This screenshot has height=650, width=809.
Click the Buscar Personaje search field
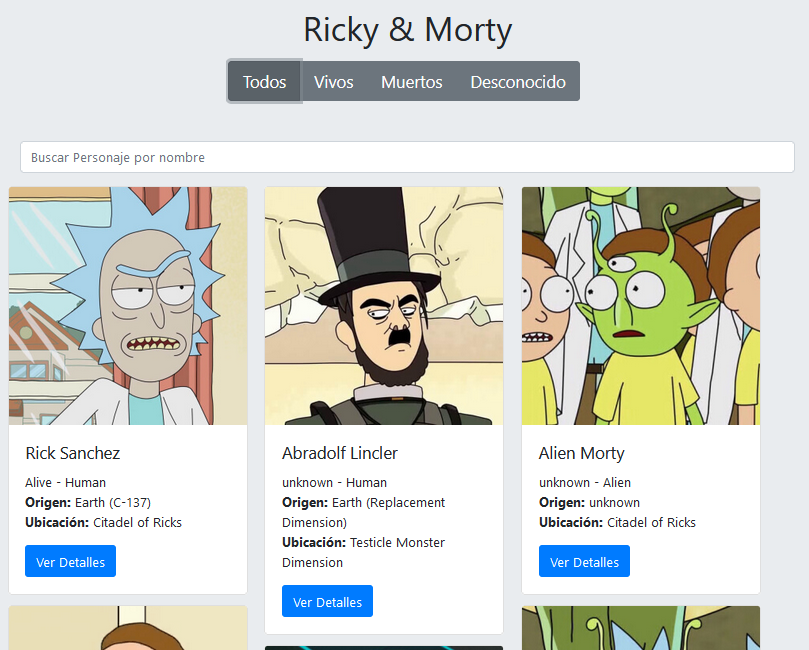click(404, 157)
